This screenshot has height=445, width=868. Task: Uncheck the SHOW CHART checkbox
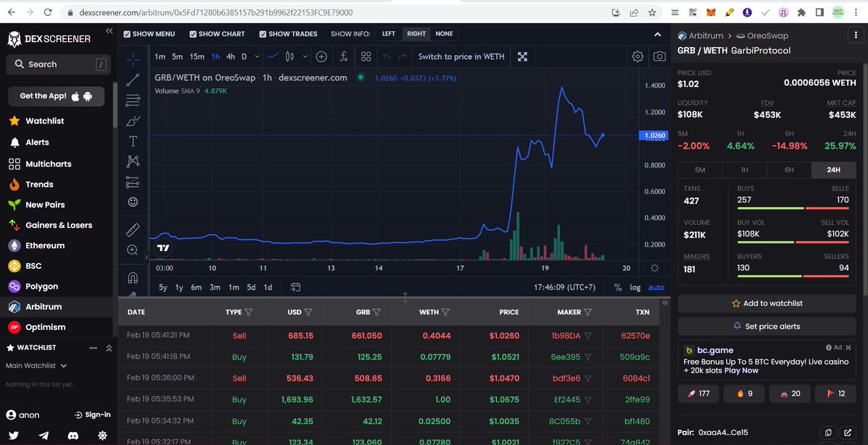[193, 34]
